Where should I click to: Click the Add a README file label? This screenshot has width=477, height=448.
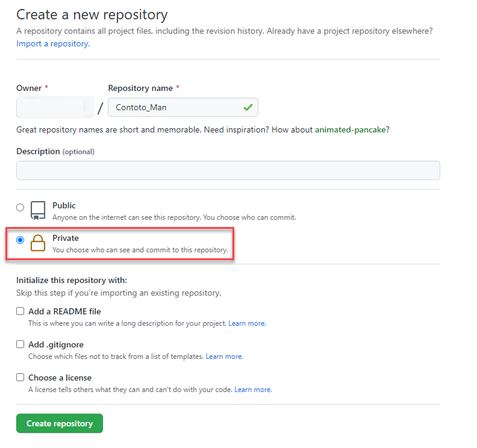(x=65, y=312)
